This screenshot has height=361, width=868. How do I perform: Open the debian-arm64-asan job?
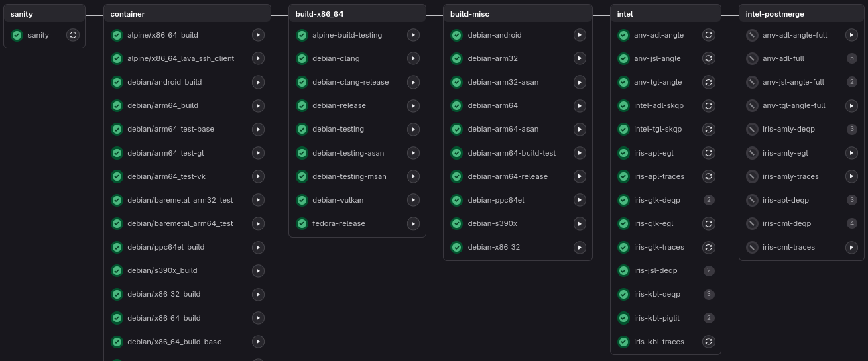pos(503,129)
